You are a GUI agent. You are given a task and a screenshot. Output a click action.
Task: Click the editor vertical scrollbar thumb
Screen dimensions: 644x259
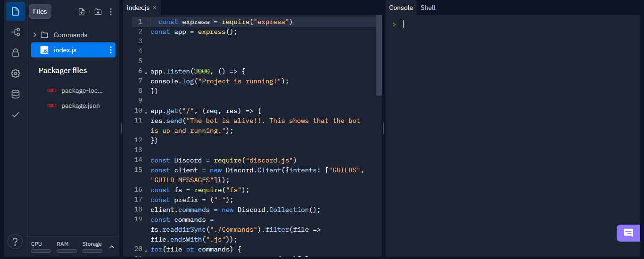[379, 55]
